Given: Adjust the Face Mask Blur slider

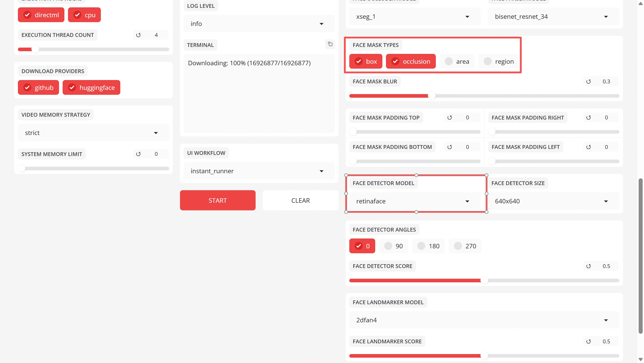Looking at the screenshot, I should coord(484,96).
